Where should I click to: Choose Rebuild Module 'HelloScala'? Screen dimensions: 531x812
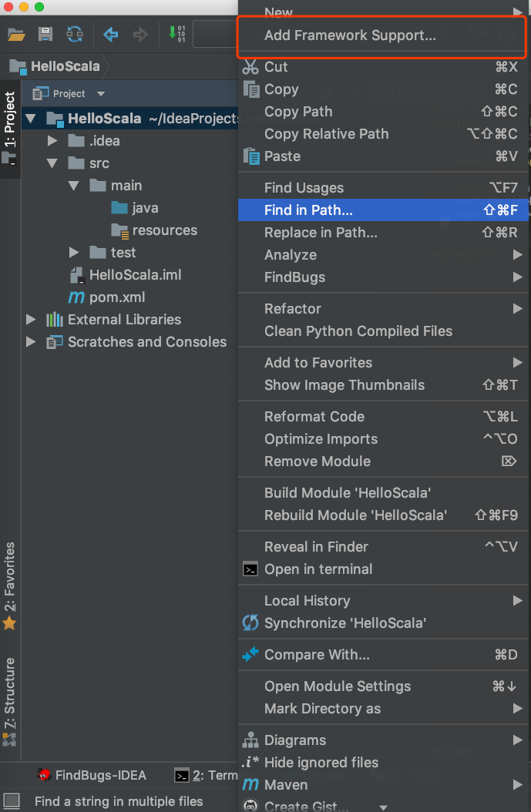click(383, 515)
